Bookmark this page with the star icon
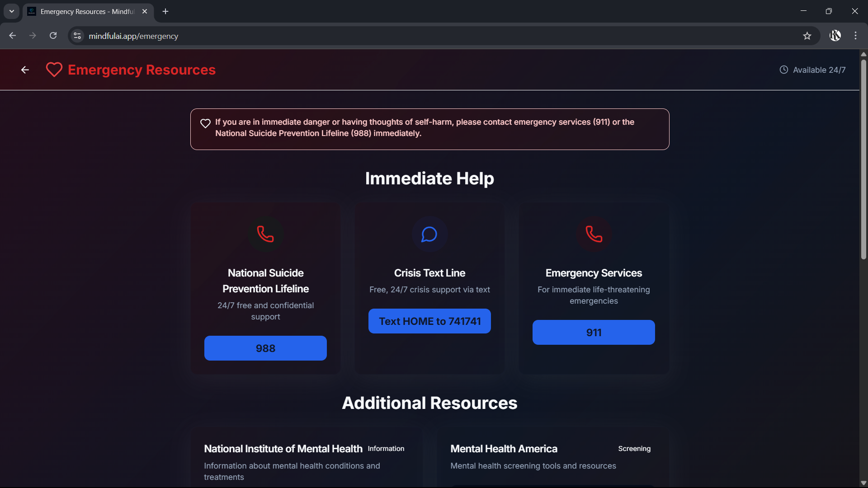Image resolution: width=868 pixels, height=488 pixels. [807, 36]
